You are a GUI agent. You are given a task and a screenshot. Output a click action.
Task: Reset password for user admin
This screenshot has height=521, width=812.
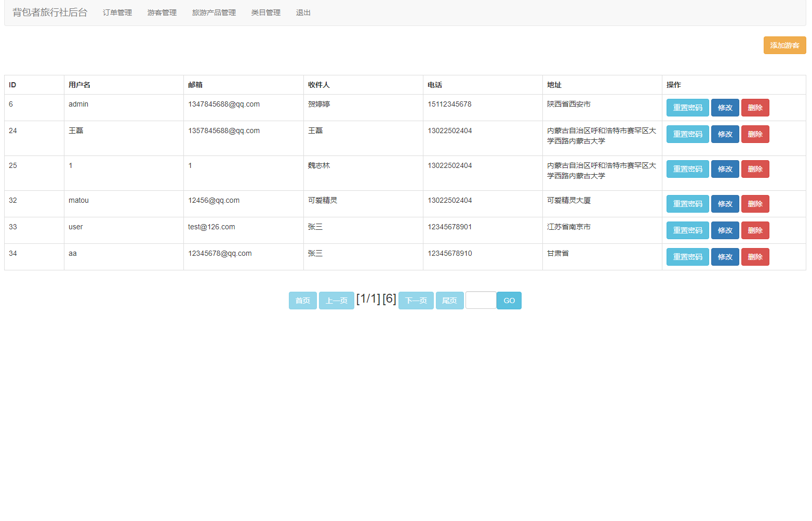coord(687,108)
